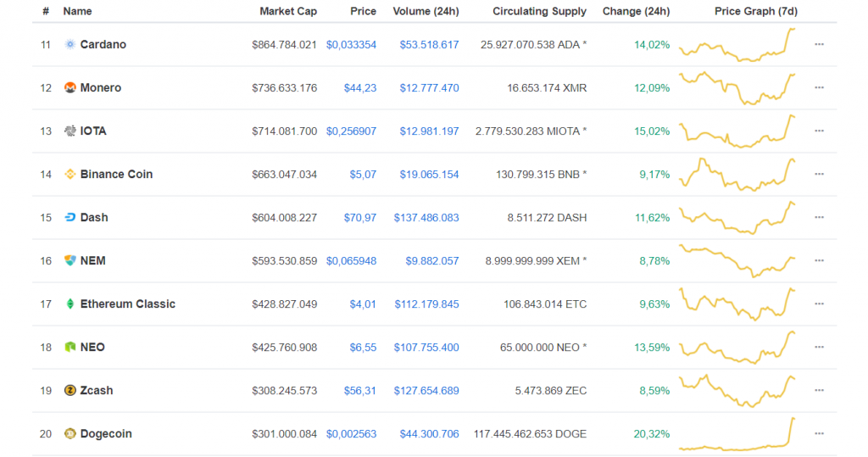Click the Monero coin logo icon
The height and width of the screenshot is (457, 868).
(x=70, y=87)
